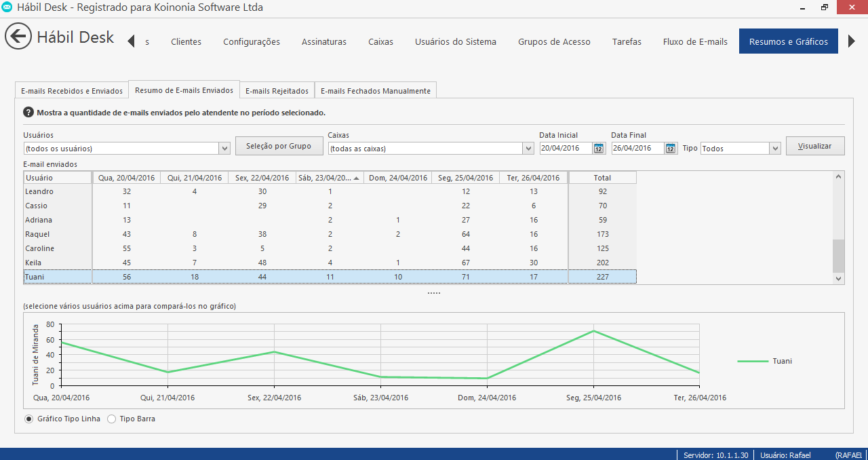Click sort arrow on Sáb, 23/04 column
Screen dimensions: 868x460
coord(357,178)
